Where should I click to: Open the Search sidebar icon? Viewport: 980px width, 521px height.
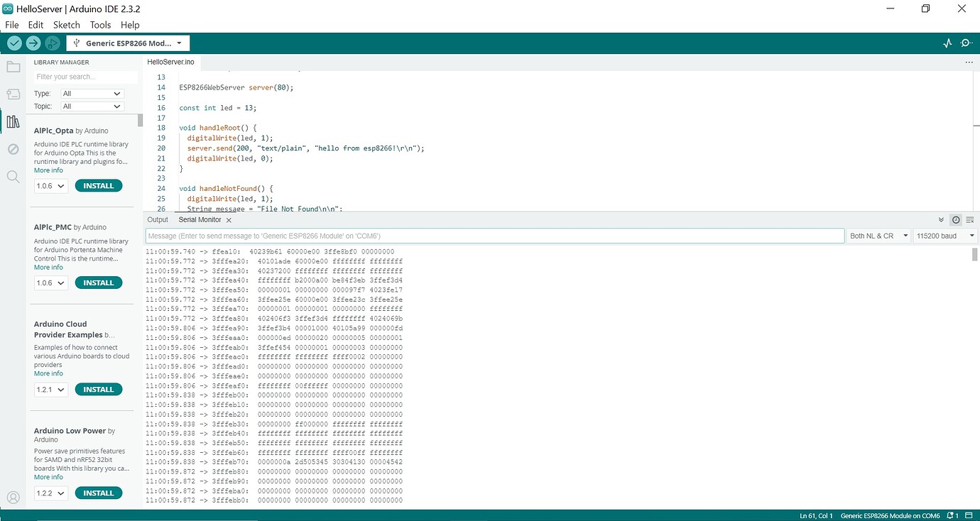click(x=13, y=177)
